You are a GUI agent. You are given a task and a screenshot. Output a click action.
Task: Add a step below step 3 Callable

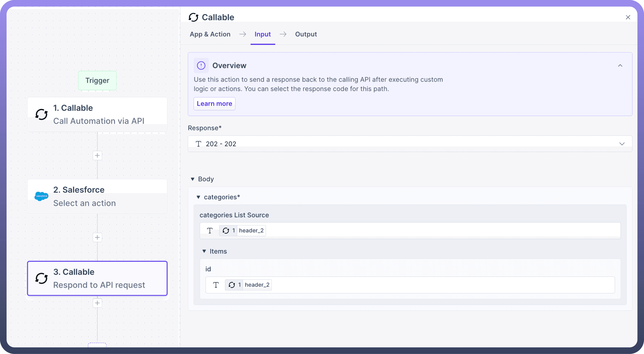97,303
